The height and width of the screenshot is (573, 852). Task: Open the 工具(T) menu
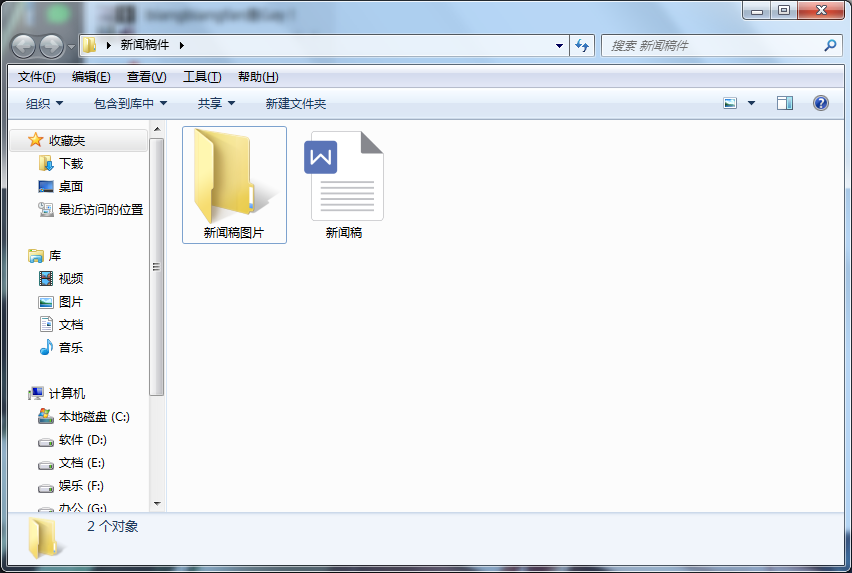pos(201,77)
